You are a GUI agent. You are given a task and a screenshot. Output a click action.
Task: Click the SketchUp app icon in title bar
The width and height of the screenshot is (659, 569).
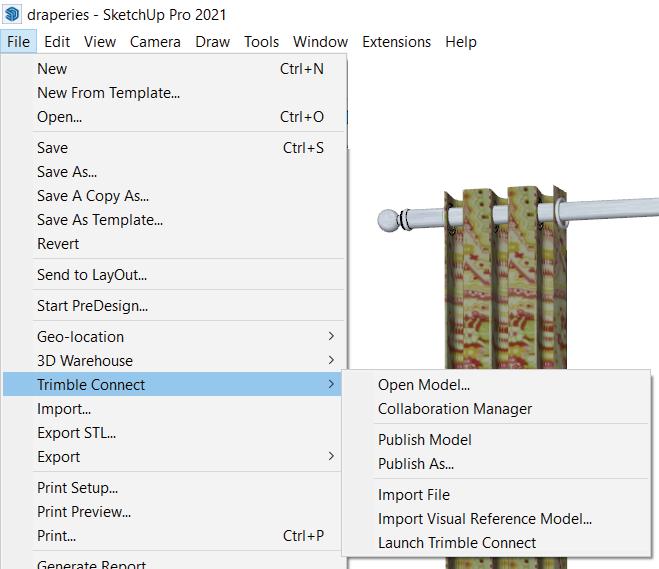(x=12, y=14)
